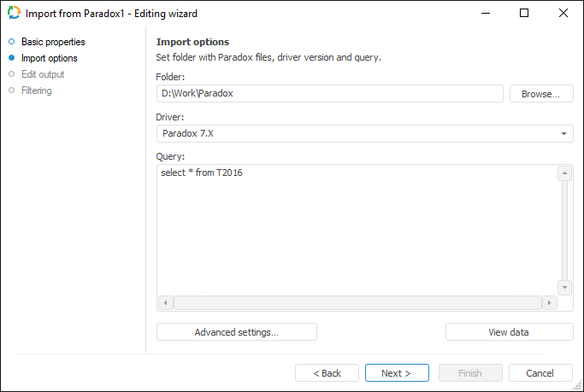Image resolution: width=584 pixels, height=392 pixels.
Task: Click the query scroll left arrow
Action: pyautogui.click(x=166, y=303)
